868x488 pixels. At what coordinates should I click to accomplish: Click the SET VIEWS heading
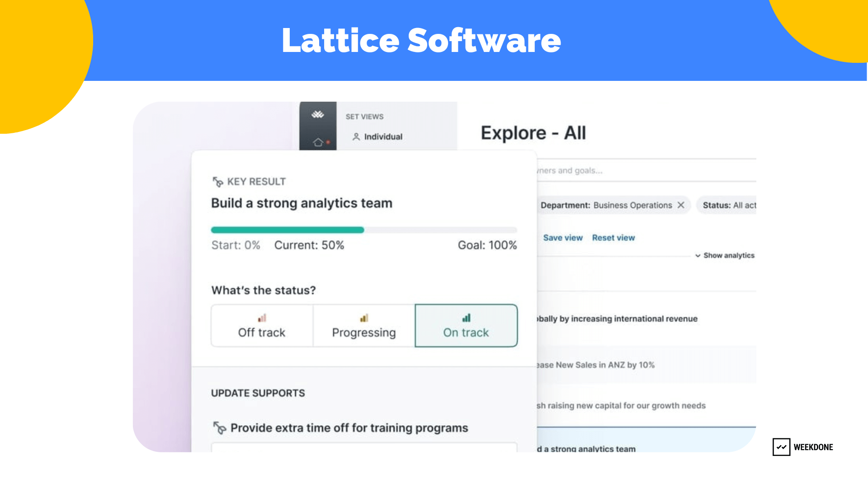tap(364, 117)
